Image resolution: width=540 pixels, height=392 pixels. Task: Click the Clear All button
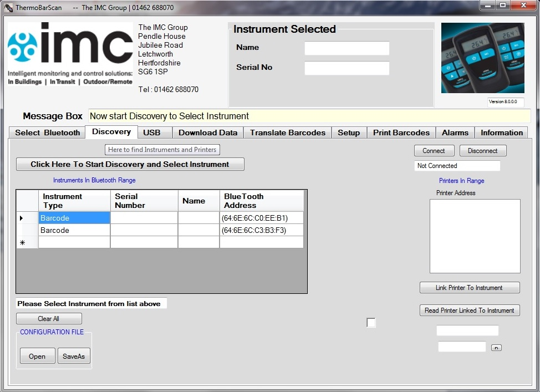[49, 319]
